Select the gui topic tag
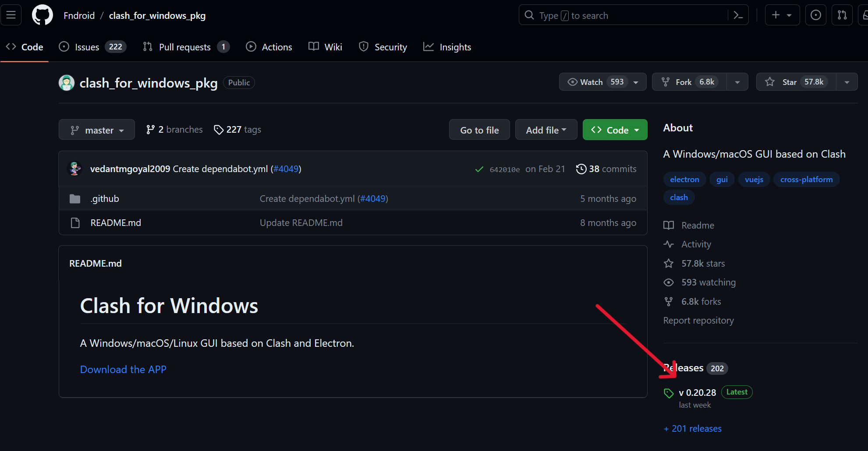 click(722, 180)
